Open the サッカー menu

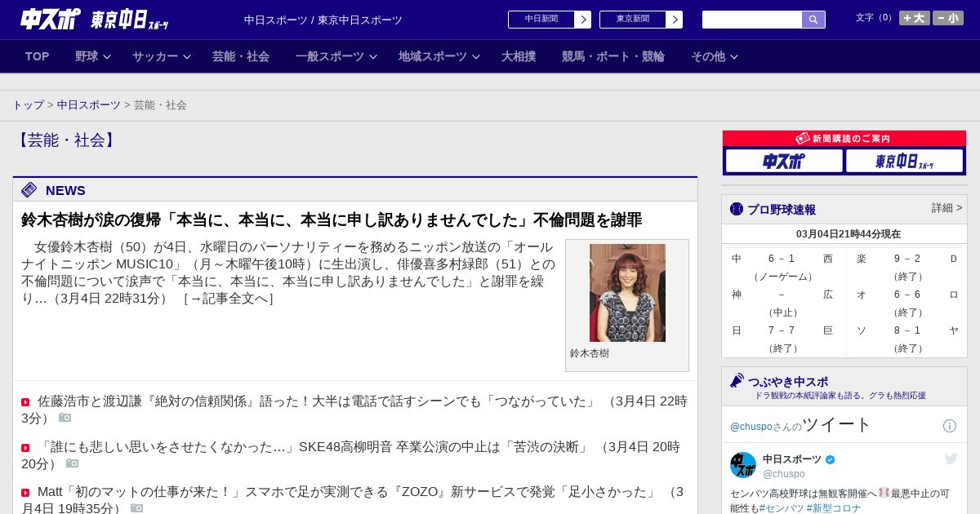coord(155,56)
